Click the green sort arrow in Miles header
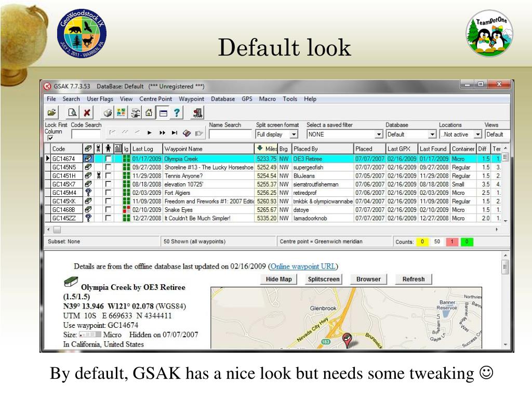Image resolution: width=532 pixels, height=399 pixels. pyautogui.click(x=260, y=148)
